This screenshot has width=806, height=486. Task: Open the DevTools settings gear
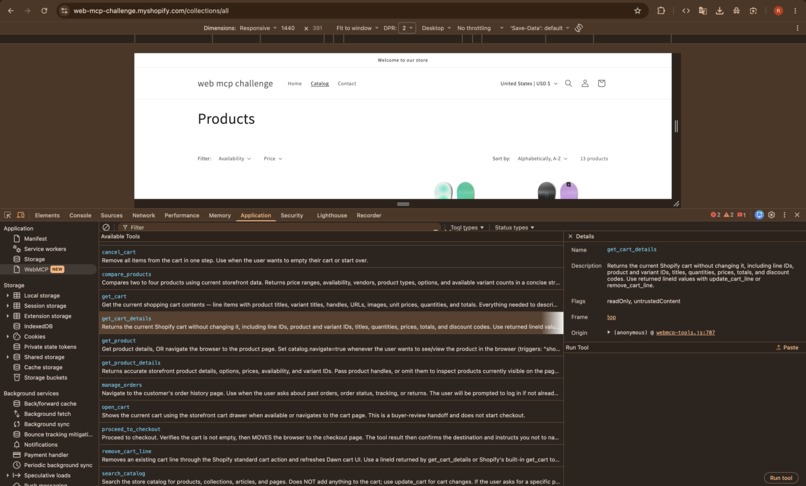pos(772,215)
